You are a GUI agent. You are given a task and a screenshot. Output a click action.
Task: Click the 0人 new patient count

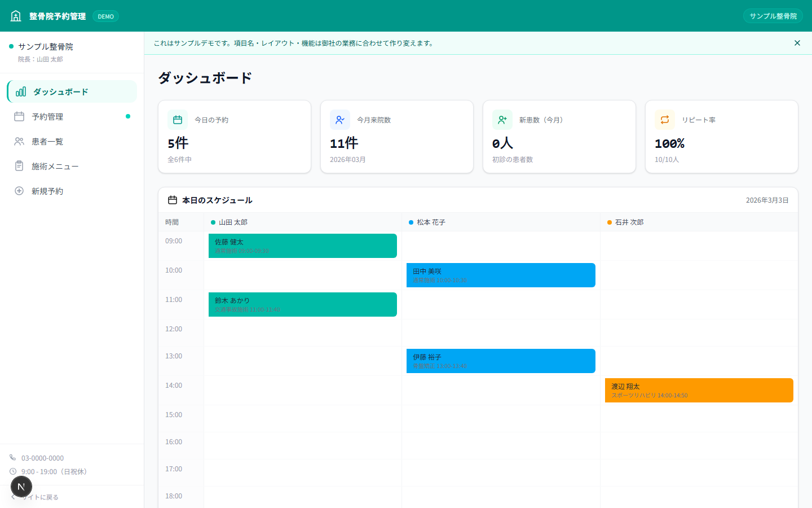502,143
